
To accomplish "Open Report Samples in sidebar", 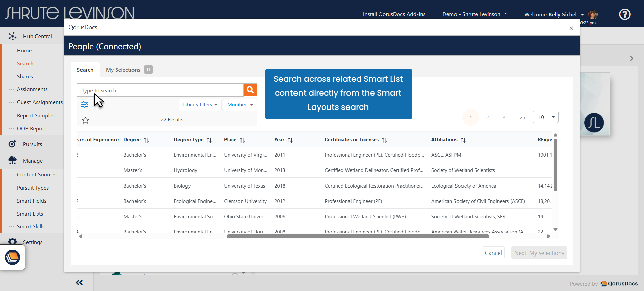I will point(36,115).
